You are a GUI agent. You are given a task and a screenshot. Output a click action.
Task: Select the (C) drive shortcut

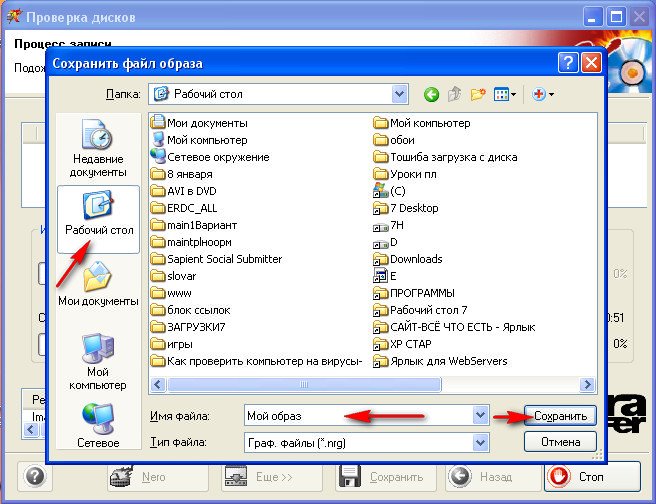[x=390, y=191]
